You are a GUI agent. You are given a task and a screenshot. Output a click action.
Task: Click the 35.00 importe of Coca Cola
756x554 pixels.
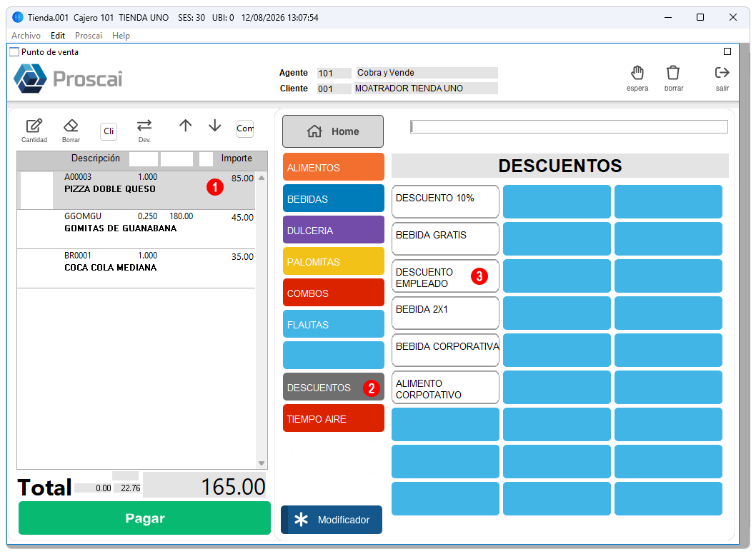(x=242, y=257)
